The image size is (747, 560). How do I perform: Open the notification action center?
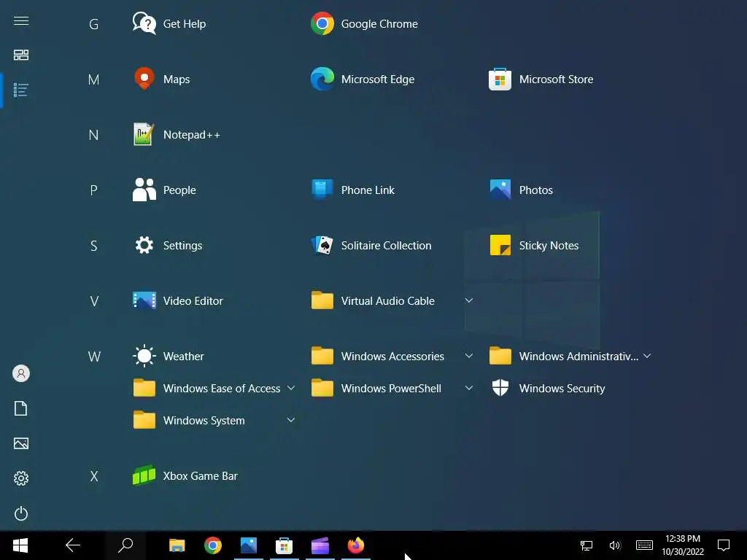(x=724, y=545)
